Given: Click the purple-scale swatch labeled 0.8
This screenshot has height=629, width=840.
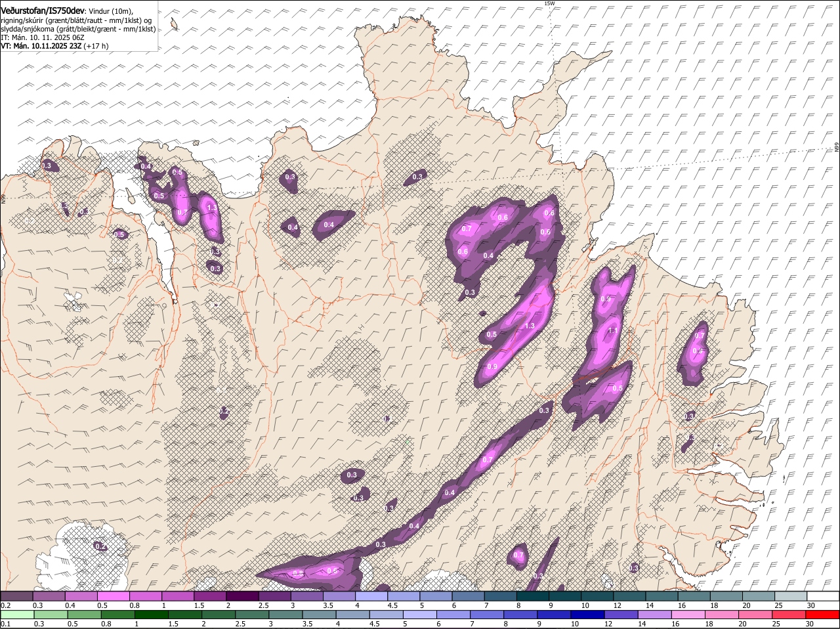Looking at the screenshot, I should click(146, 596).
